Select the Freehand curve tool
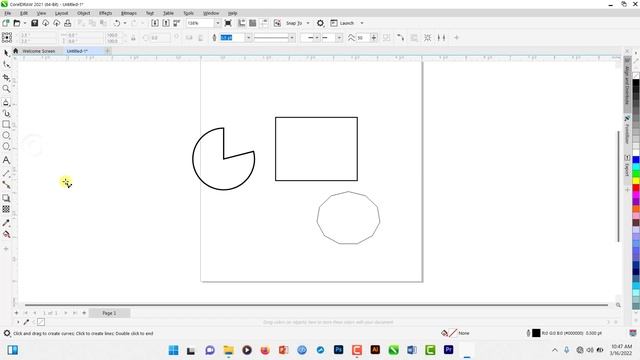The image size is (640, 360). click(6, 102)
